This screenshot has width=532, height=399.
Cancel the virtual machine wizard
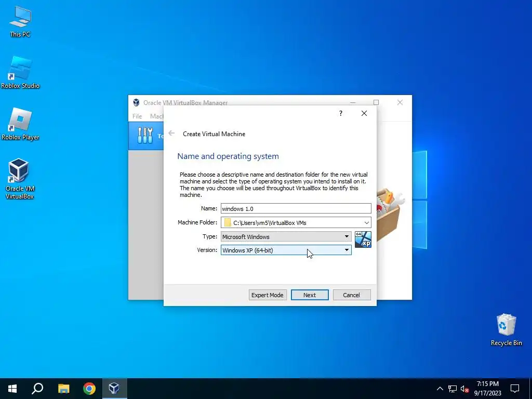(x=352, y=295)
